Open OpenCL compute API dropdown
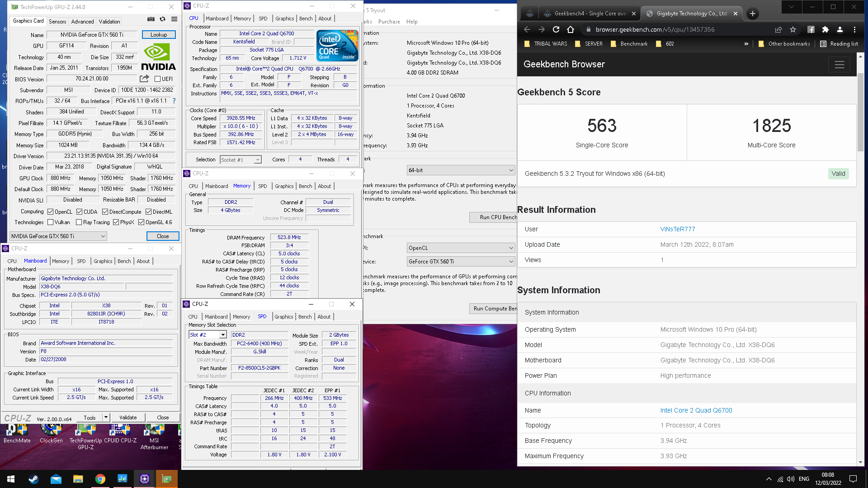This screenshot has width=868, height=488. [461, 248]
